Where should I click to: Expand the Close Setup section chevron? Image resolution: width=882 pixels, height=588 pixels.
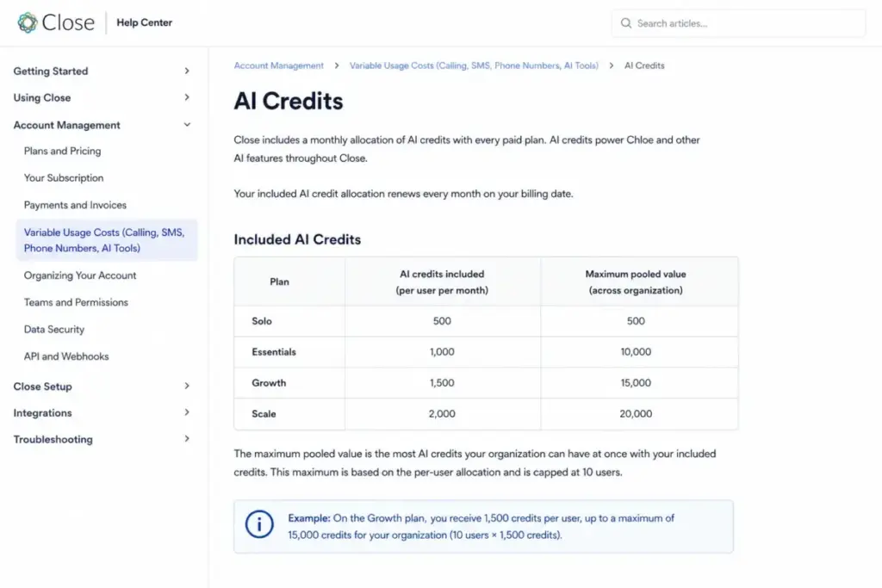tap(187, 387)
